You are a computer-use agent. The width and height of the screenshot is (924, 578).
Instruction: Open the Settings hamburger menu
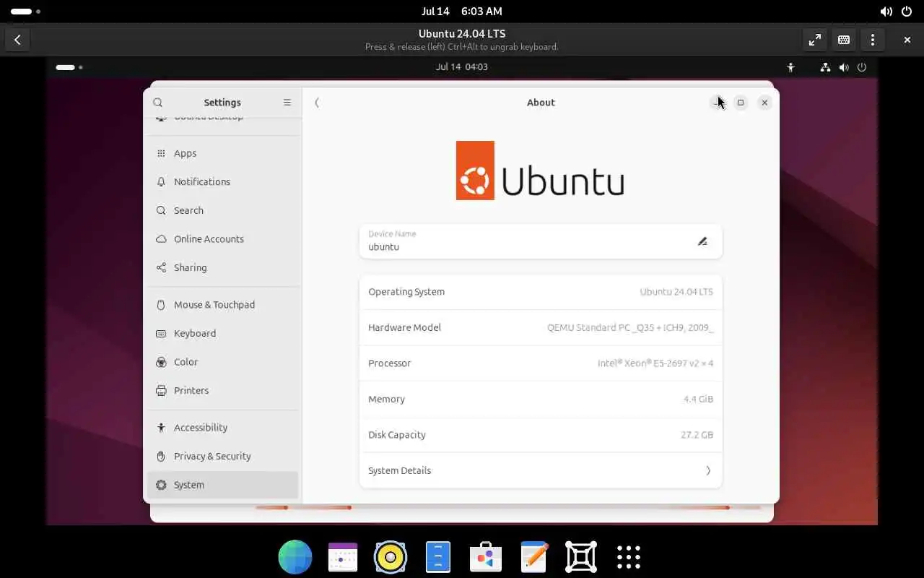click(x=287, y=103)
